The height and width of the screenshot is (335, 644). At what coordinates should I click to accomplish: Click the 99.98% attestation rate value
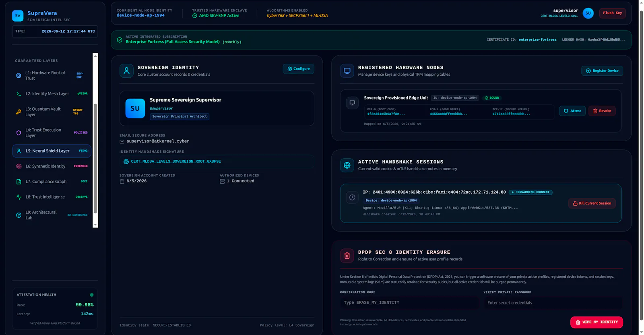(85, 305)
